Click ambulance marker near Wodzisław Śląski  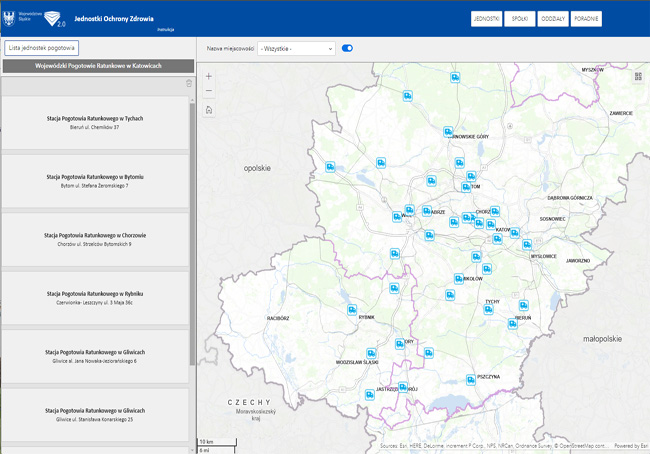(x=371, y=353)
